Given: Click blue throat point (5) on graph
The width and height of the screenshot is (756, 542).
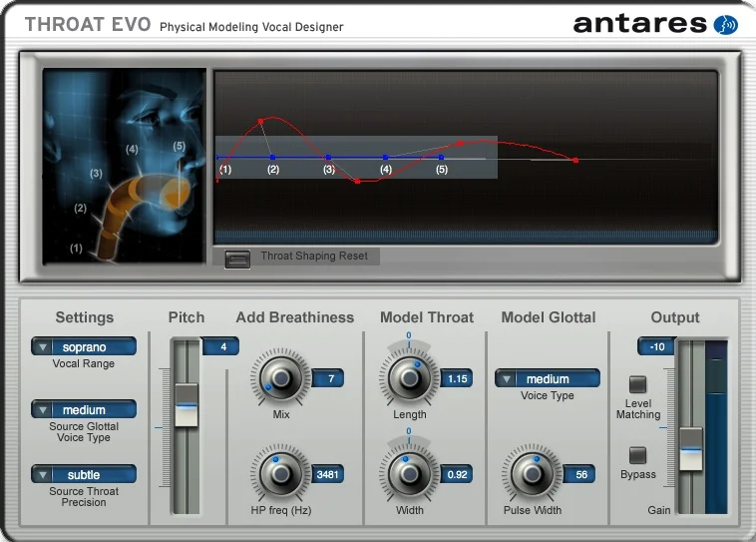Looking at the screenshot, I should (x=441, y=158).
